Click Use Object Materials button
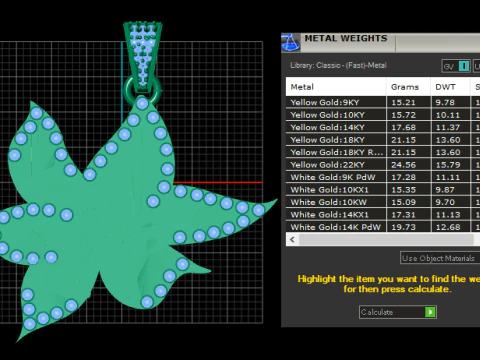This screenshot has height=360, width=480. click(440, 258)
